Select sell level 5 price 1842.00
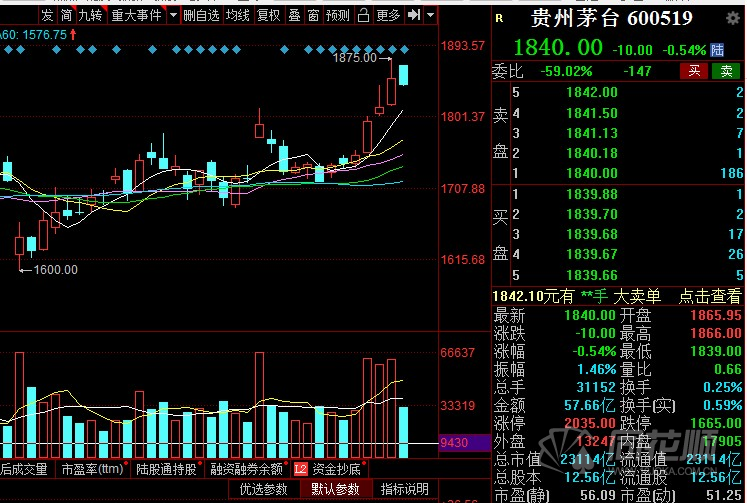Viewport: 747px width, 503px height. 592,92
